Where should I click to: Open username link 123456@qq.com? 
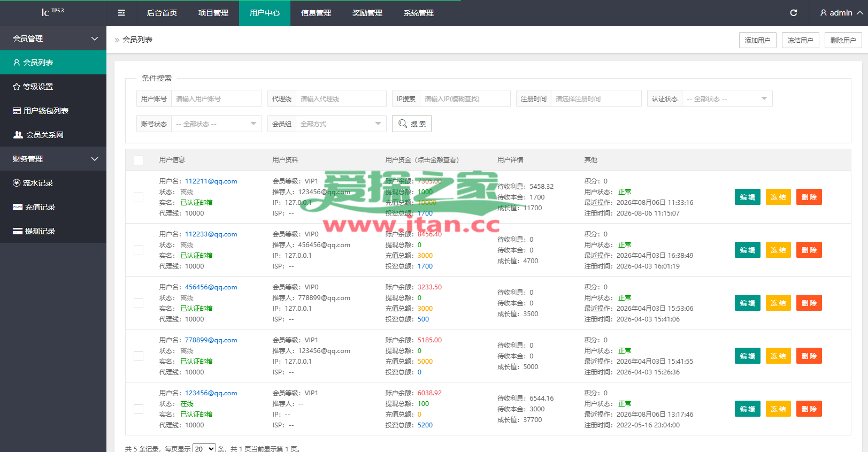click(211, 393)
